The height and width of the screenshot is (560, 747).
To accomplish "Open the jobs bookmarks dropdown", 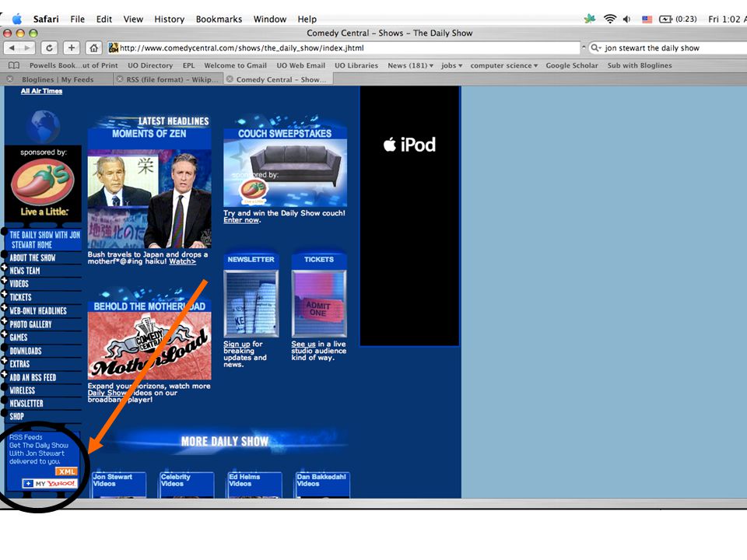I will point(451,65).
